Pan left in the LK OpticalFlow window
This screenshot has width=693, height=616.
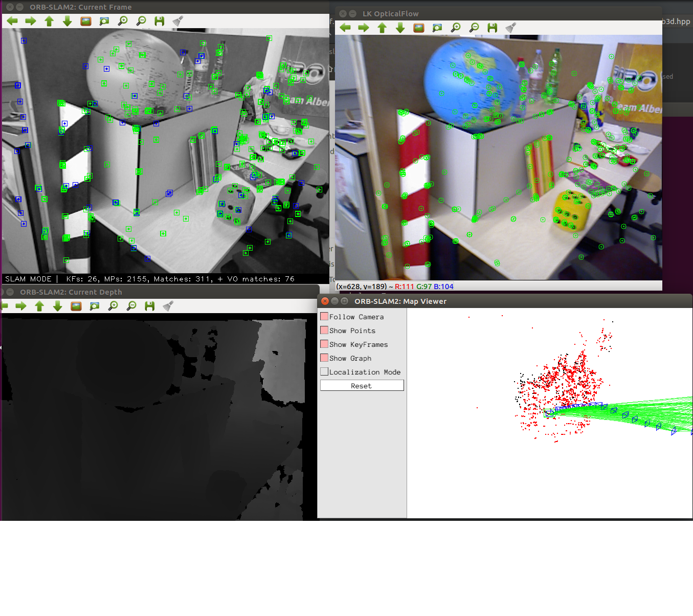(345, 28)
